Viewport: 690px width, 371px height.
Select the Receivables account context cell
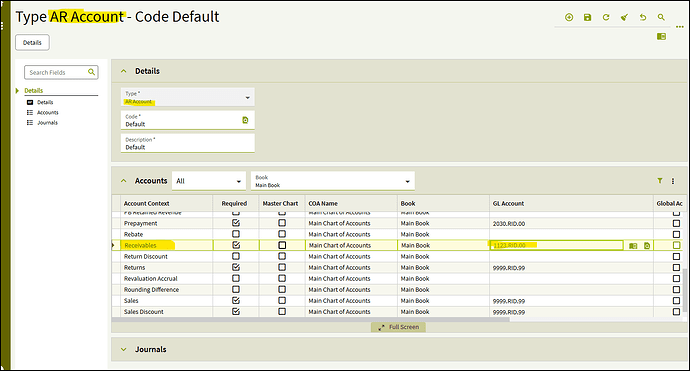pyautogui.click(x=167, y=245)
